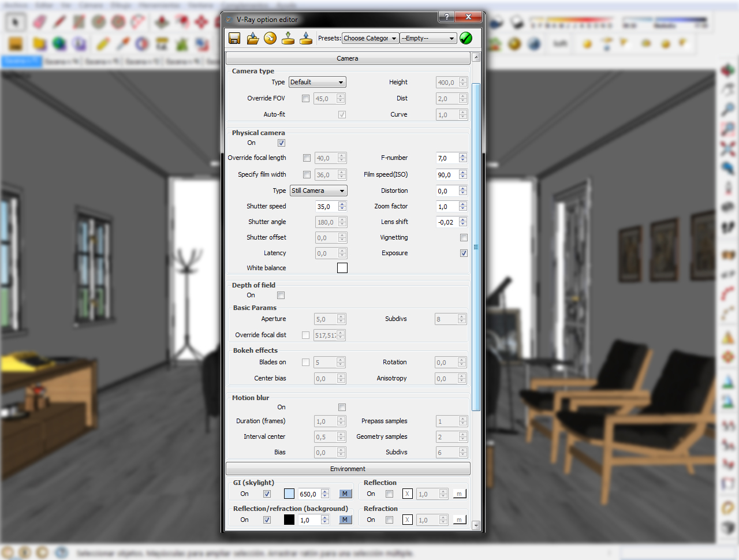Click the GI skylight M map button
This screenshot has width=739, height=560.
tap(345, 494)
